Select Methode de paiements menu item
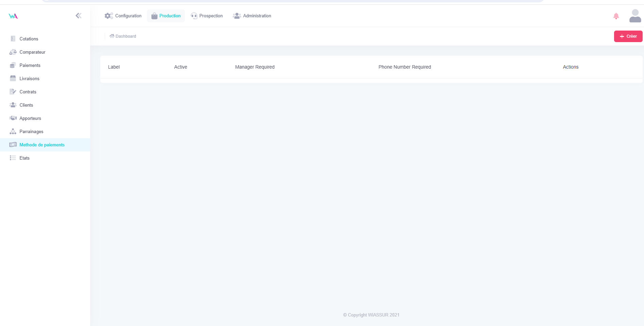The height and width of the screenshot is (326, 644). tap(42, 145)
